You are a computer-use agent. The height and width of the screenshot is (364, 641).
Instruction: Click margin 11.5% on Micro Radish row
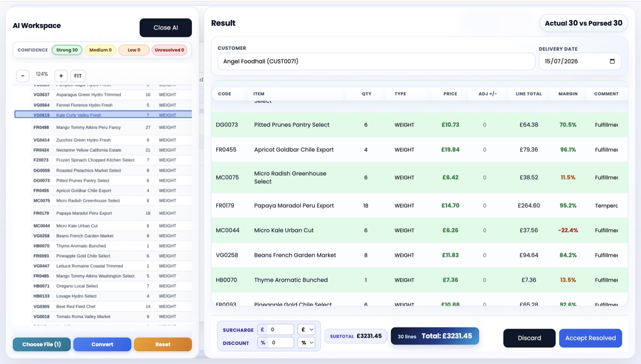(568, 177)
